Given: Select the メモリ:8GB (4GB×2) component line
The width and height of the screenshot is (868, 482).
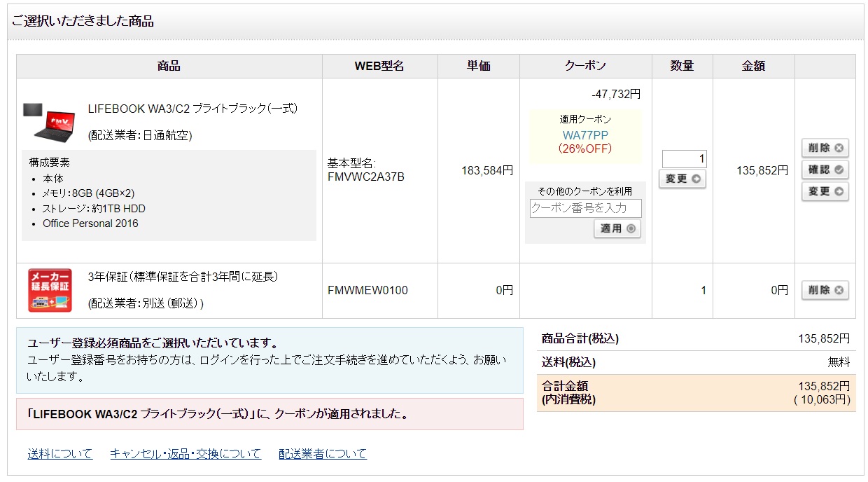Looking at the screenshot, I should [x=89, y=193].
